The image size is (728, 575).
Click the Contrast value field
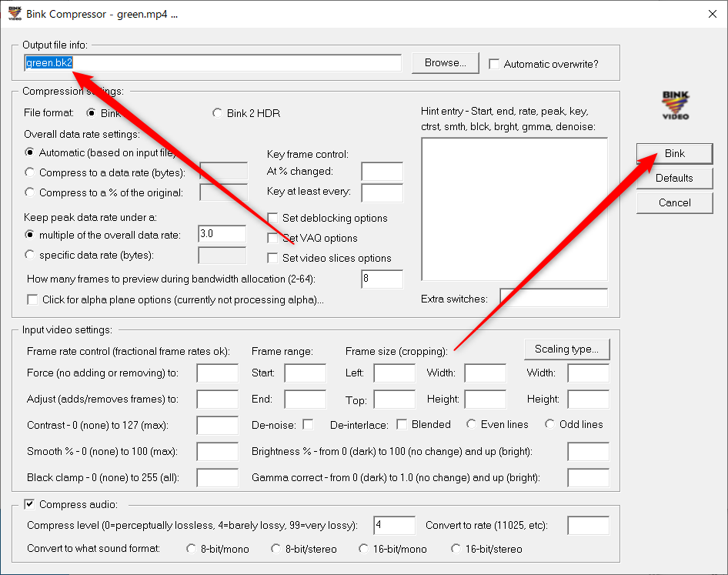(217, 425)
